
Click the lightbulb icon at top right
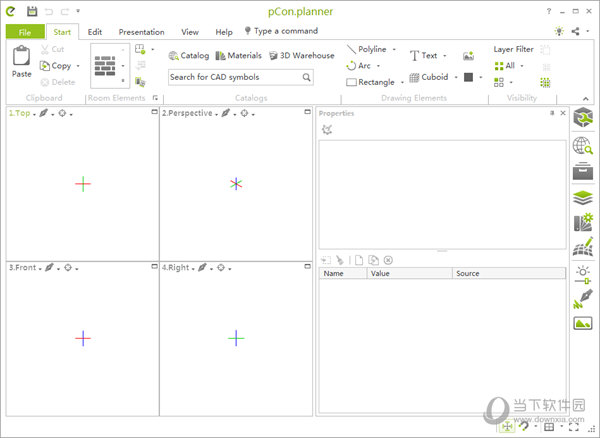[559, 31]
